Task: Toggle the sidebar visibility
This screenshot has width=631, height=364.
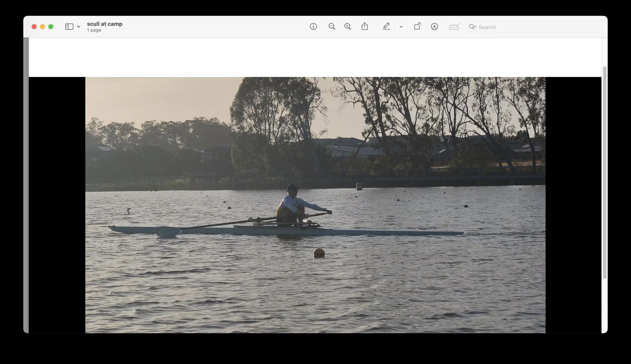Action: click(x=69, y=26)
